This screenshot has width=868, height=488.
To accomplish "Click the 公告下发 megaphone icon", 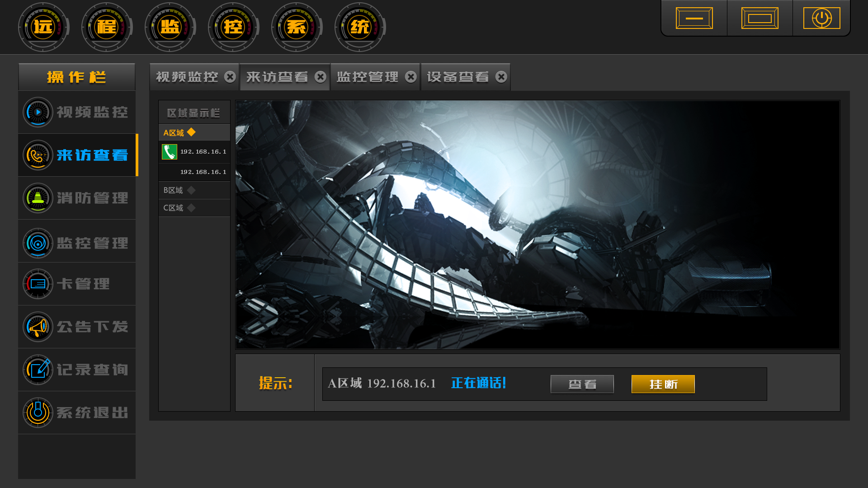I will (x=38, y=327).
